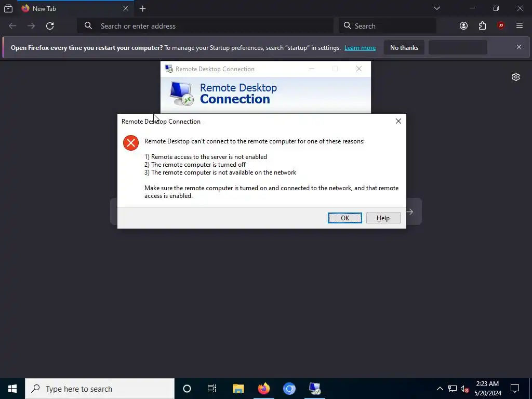
Task: Click the new tab search arrow
Action: tap(410, 212)
